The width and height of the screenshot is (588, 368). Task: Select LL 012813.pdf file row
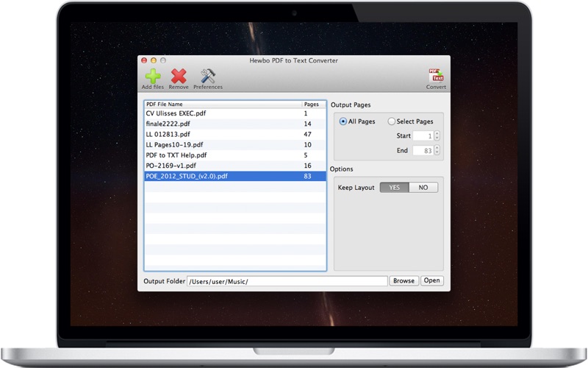235,135
